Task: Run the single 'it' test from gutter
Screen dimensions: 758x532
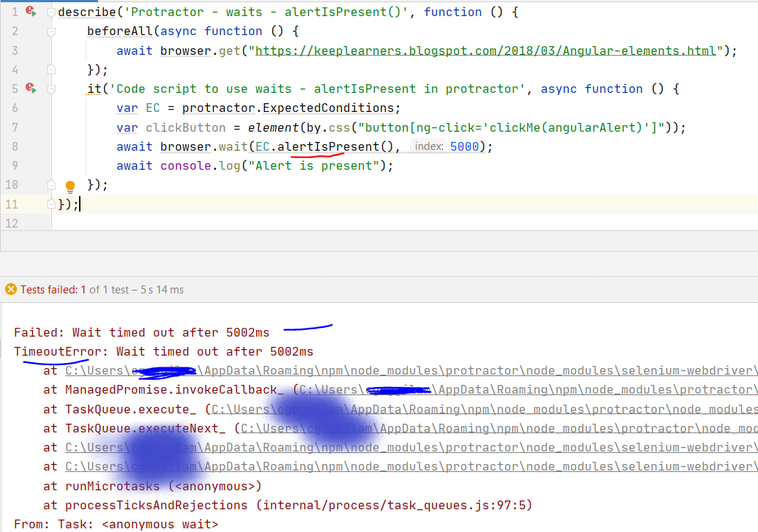Action: coord(31,88)
